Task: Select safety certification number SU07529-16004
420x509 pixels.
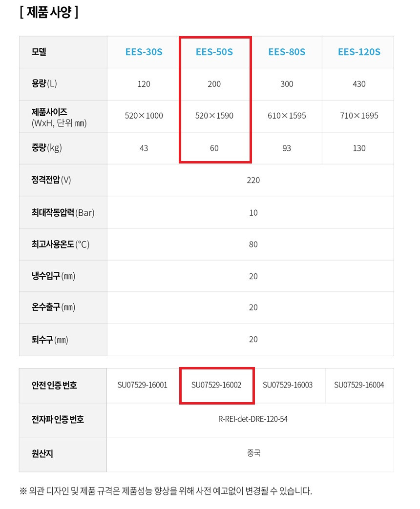Action: coord(359,385)
